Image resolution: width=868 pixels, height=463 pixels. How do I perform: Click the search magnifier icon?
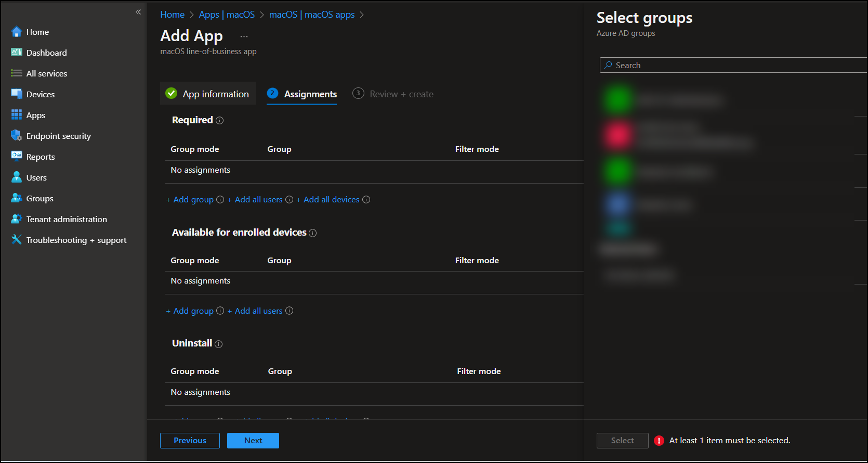tap(608, 65)
